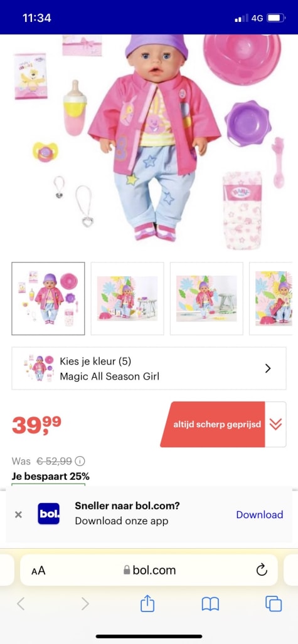Open the AA reader text options
Image resolution: width=298 pixels, height=644 pixels.
coord(38,571)
